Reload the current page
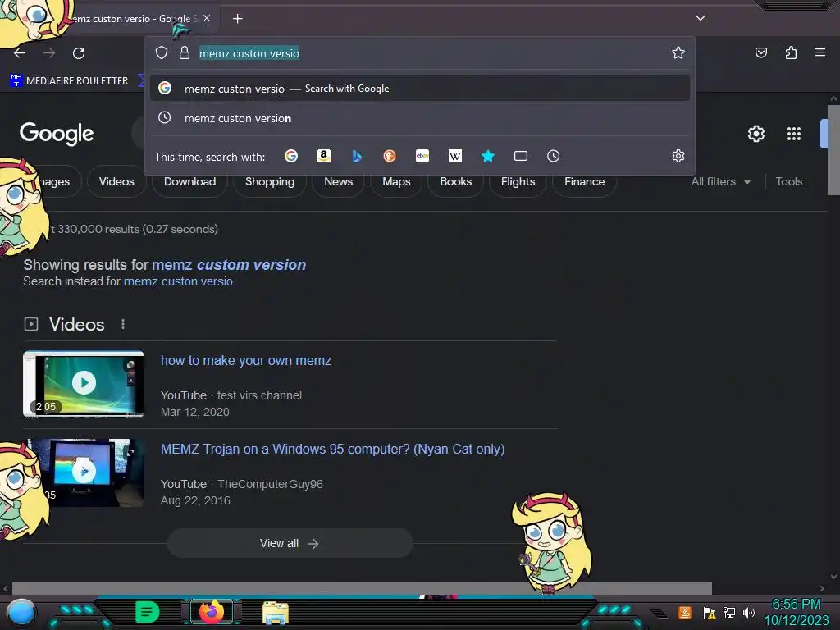 pyautogui.click(x=79, y=53)
